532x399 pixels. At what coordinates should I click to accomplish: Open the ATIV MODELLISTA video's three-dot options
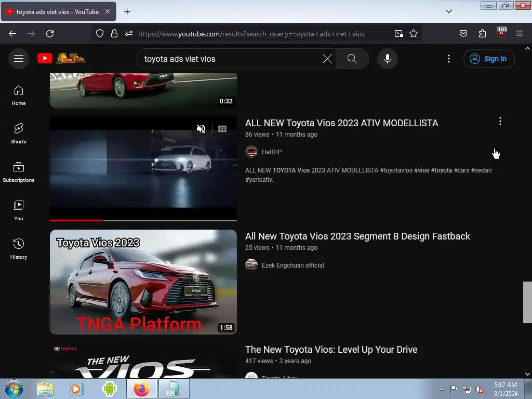500,121
